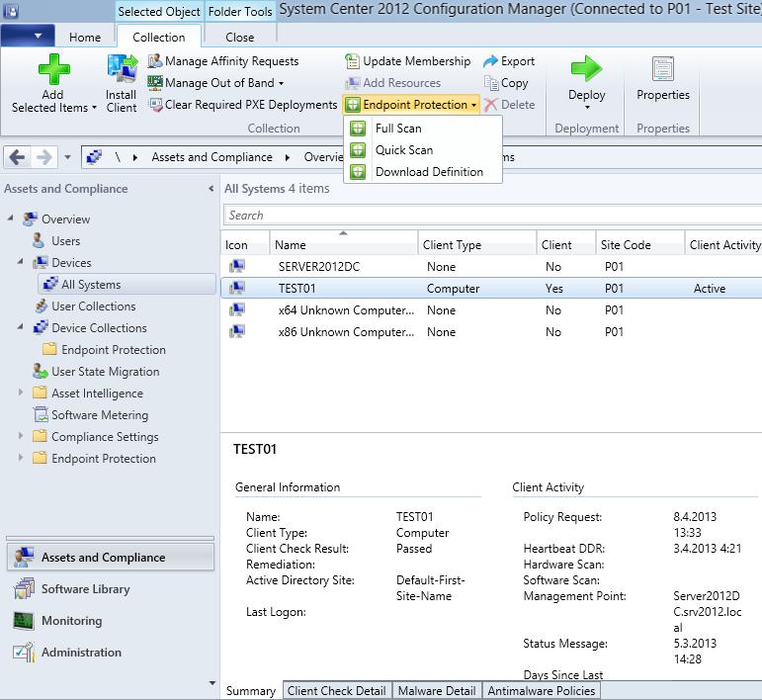Open the blue application menu dropdown
The height and width of the screenshot is (700, 762).
[x=28, y=37]
